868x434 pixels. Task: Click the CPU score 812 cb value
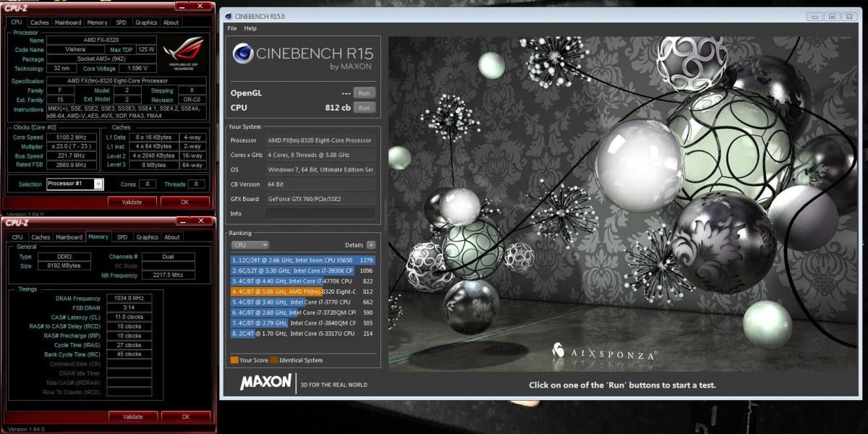338,108
